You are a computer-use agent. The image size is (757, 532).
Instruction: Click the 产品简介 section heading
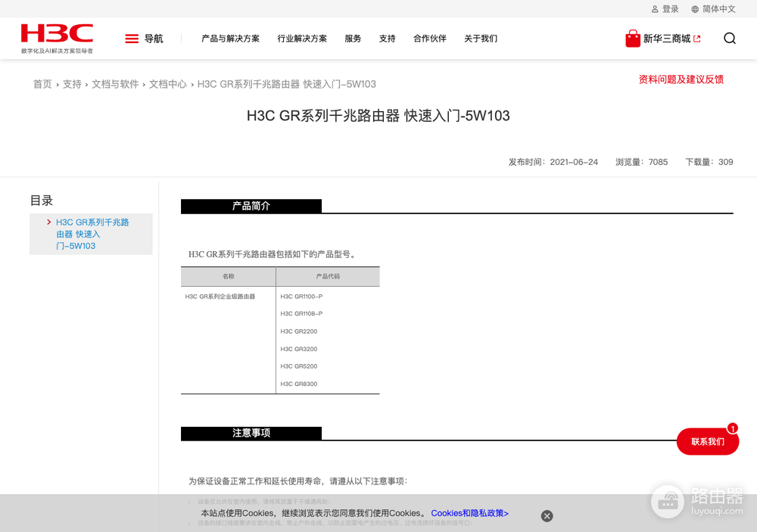pos(251,206)
